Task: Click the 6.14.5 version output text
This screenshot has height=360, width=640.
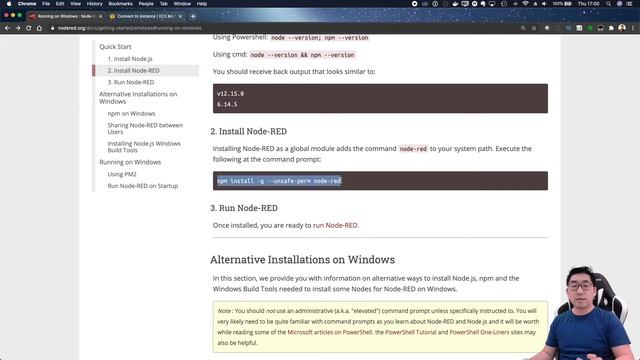Action: pyautogui.click(x=227, y=104)
